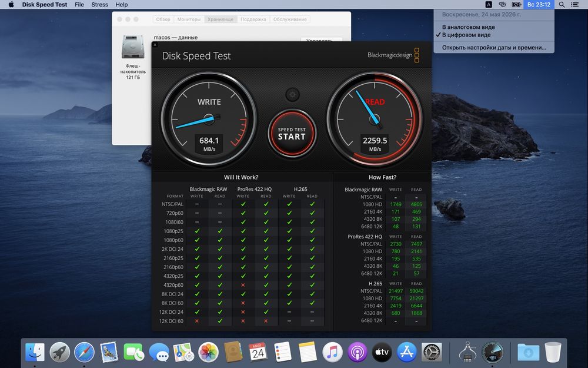The width and height of the screenshot is (588, 368).
Task: Click the 4320p60 format row label
Action: [173, 285]
